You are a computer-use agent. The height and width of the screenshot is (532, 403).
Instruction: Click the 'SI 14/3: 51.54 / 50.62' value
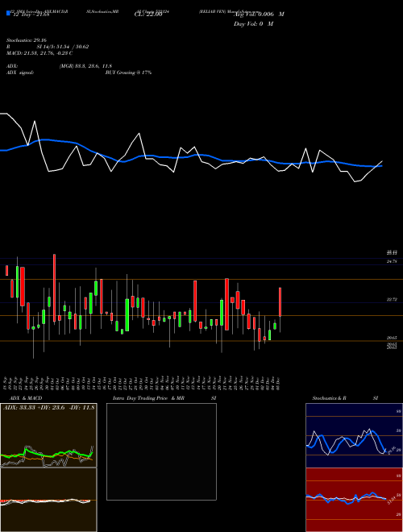63,47
